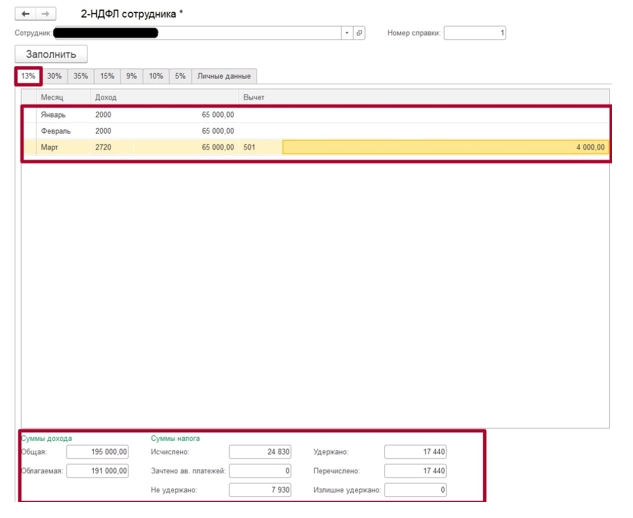
Task: Edit the Излишне удержано field
Action: [415, 490]
